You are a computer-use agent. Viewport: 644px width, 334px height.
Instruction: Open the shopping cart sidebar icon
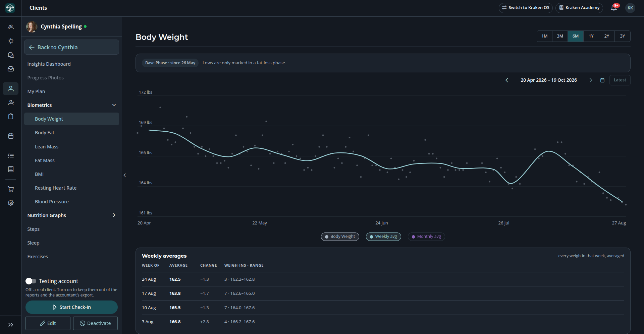11,189
